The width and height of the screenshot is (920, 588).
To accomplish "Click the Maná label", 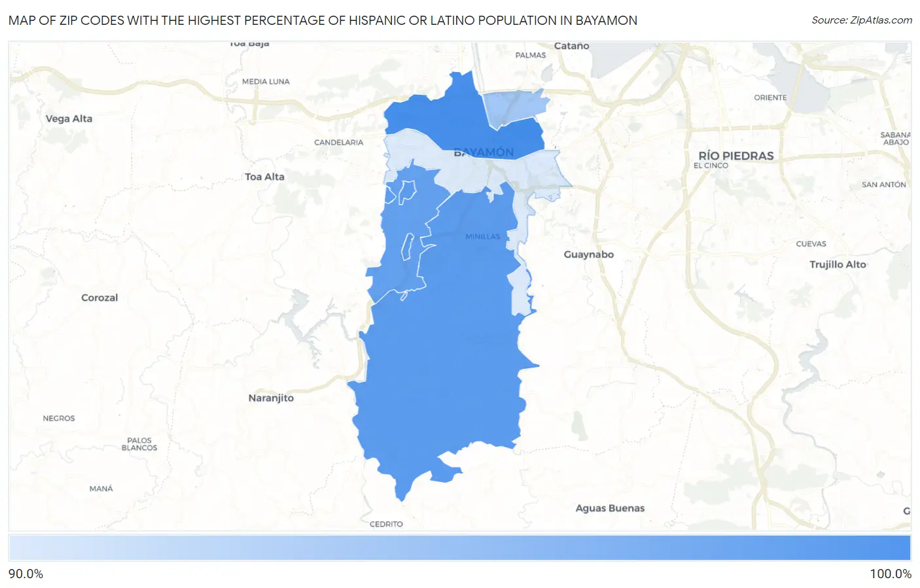I will 101,489.
